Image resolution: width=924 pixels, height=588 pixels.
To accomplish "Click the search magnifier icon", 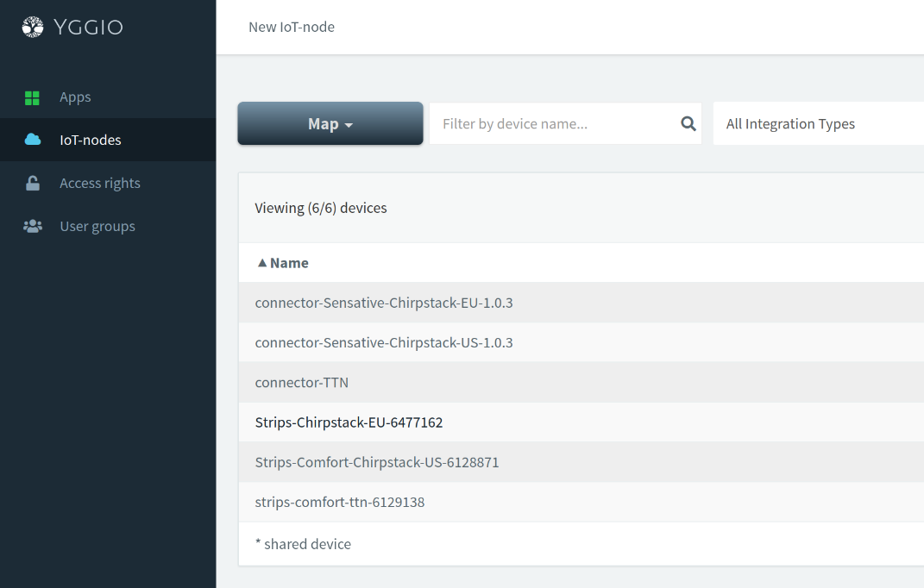I will (688, 124).
